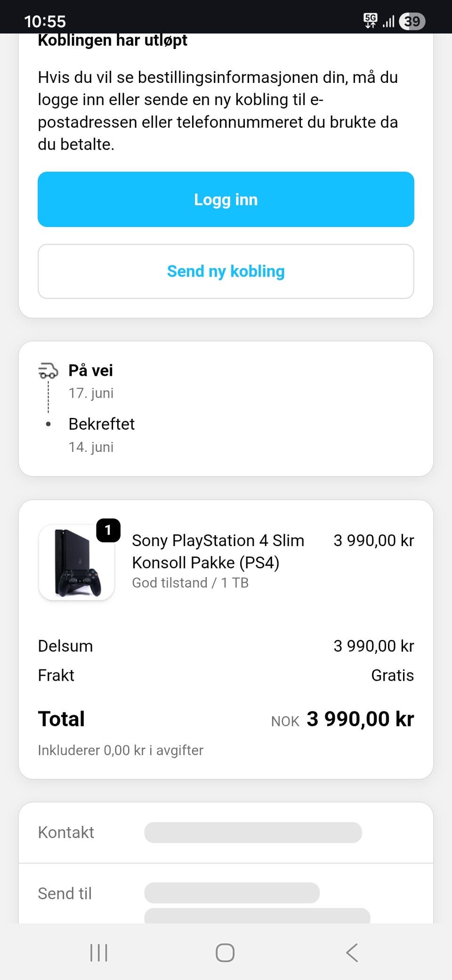The width and height of the screenshot is (452, 980).
Task: Tap the Logg inn button
Action: [226, 199]
